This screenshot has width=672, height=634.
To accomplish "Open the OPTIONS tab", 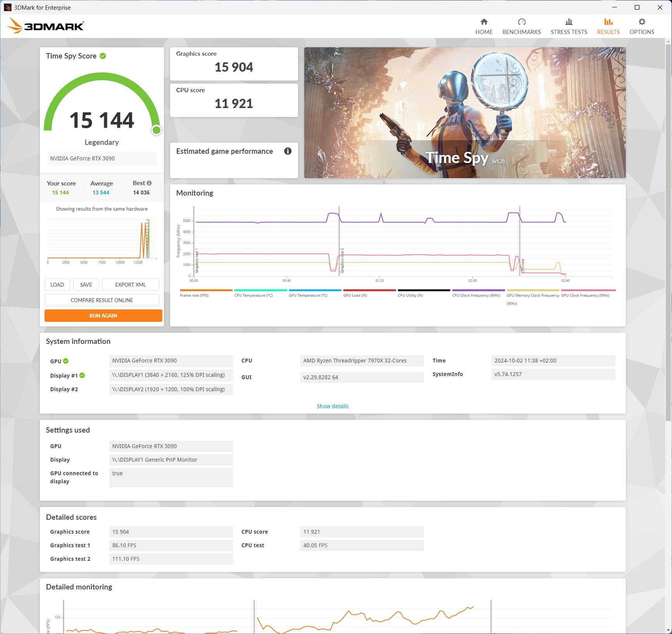I will 642,26.
